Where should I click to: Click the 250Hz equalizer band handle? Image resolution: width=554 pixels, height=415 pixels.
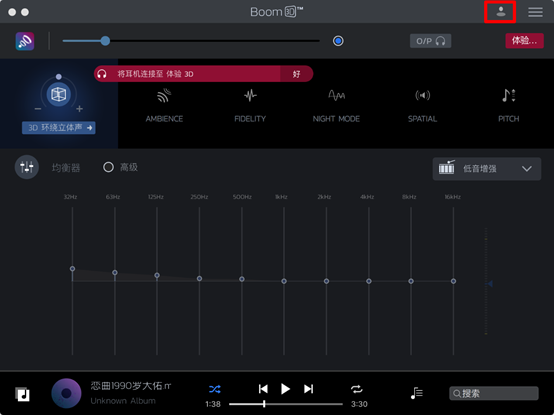[x=199, y=279]
